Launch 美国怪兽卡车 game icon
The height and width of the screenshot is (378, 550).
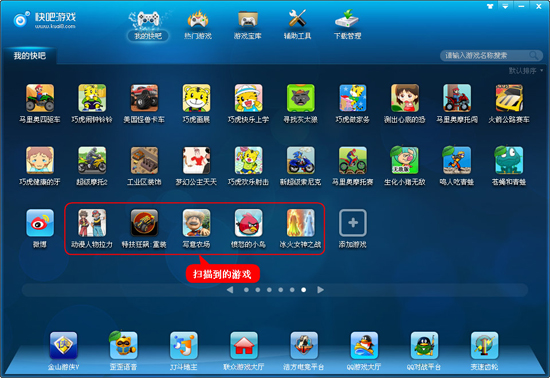[x=144, y=98]
